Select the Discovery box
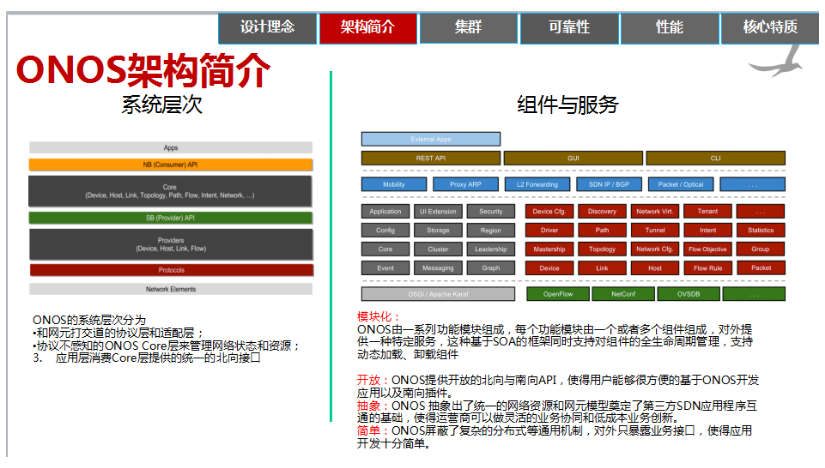 tap(602, 211)
